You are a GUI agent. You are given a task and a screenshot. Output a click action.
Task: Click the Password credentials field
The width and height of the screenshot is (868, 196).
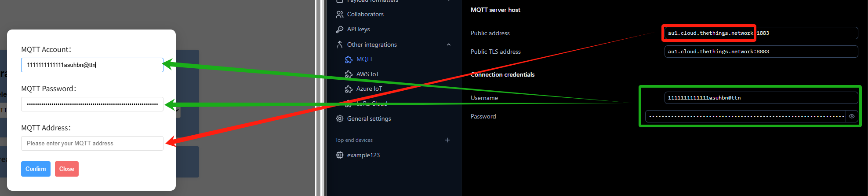tap(746, 116)
